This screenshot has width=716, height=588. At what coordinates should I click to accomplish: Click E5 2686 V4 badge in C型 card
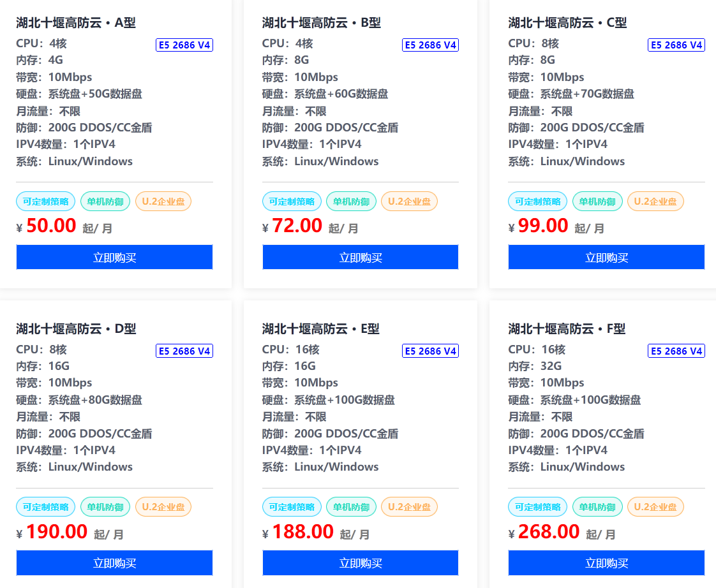click(676, 45)
